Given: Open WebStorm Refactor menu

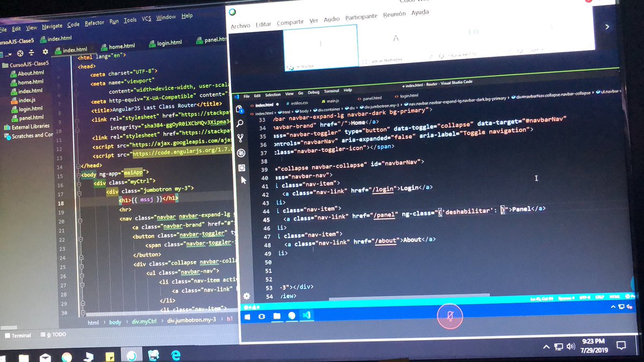Looking at the screenshot, I should pyautogui.click(x=94, y=23).
